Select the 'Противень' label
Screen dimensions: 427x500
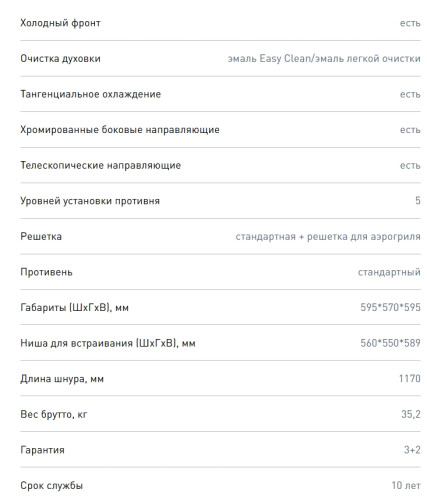(x=46, y=272)
